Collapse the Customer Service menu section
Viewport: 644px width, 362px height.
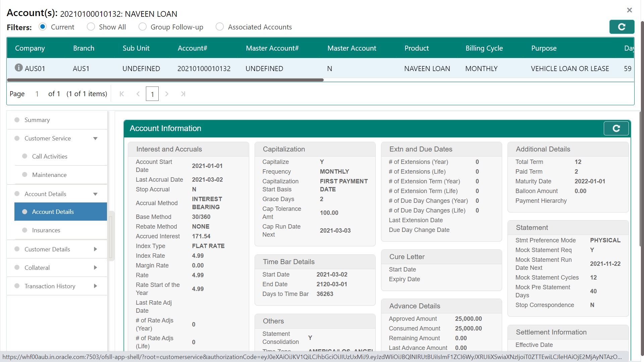pyautogui.click(x=95, y=138)
